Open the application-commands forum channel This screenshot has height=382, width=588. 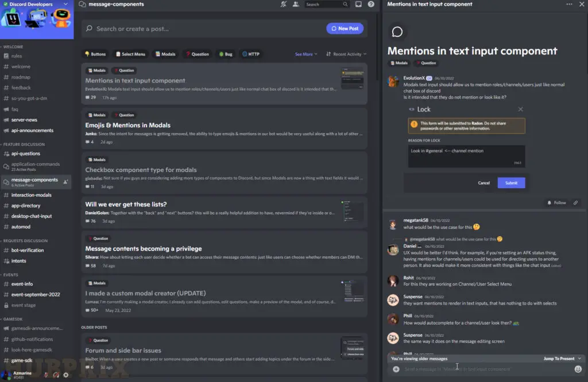click(36, 166)
